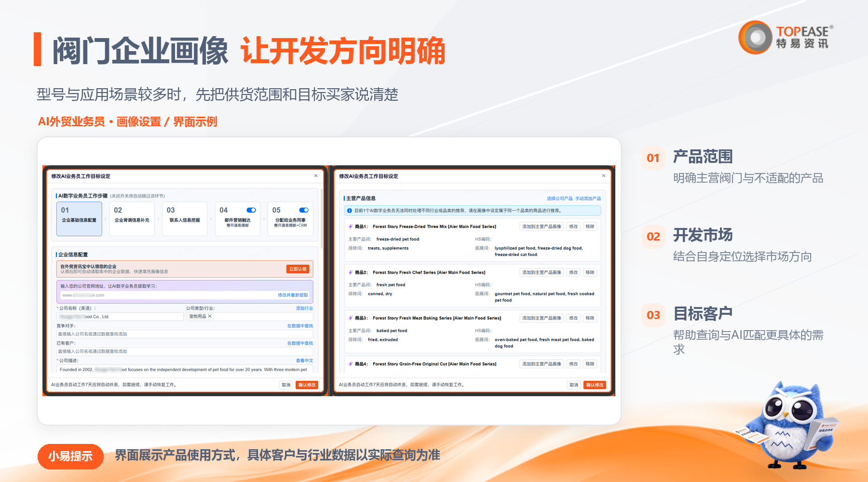Image resolution: width=868 pixels, height=482 pixels.
Task: Click 修改 for 商品1 Freeze-Dried Three Mix
Action: click(573, 227)
